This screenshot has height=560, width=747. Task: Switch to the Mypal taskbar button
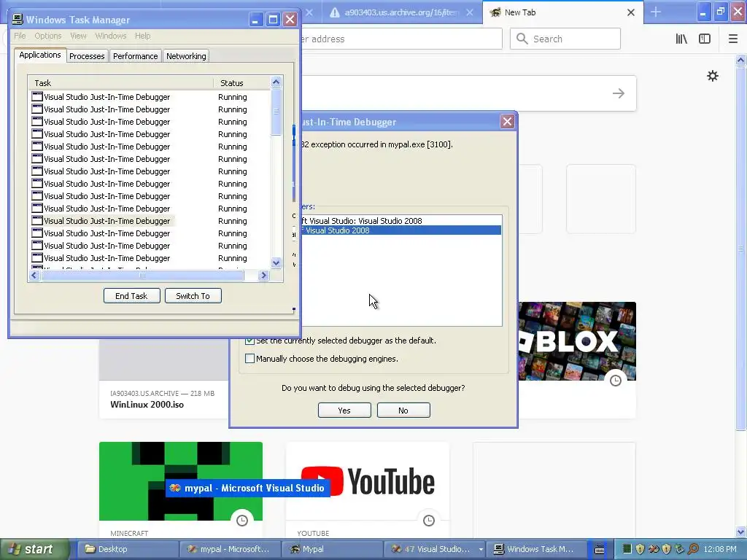click(333, 549)
